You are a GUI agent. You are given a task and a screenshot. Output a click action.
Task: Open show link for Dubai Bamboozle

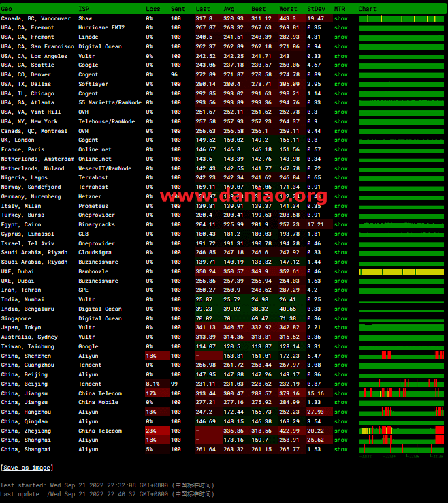pos(340,271)
